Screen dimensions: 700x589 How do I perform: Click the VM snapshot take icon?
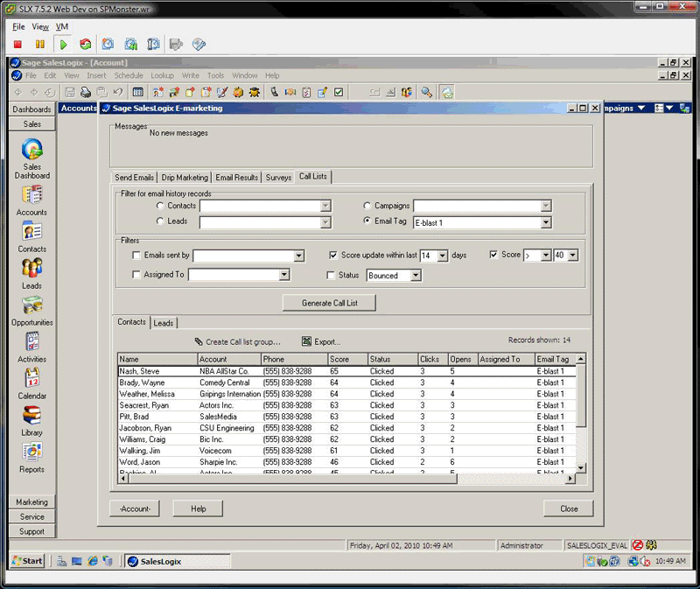108,45
